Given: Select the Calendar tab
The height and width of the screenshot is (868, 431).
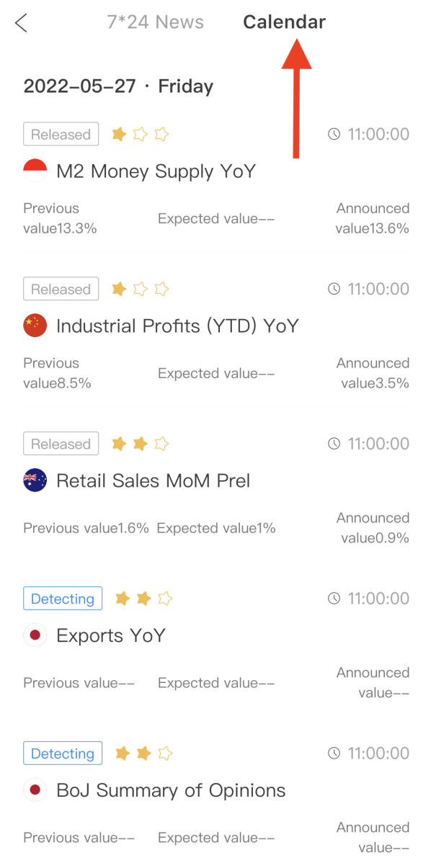Looking at the screenshot, I should click(x=284, y=22).
